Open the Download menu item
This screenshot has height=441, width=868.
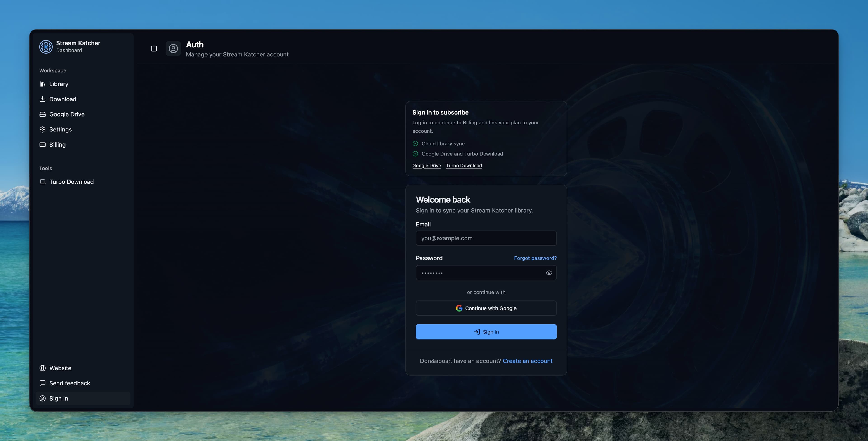(83, 99)
